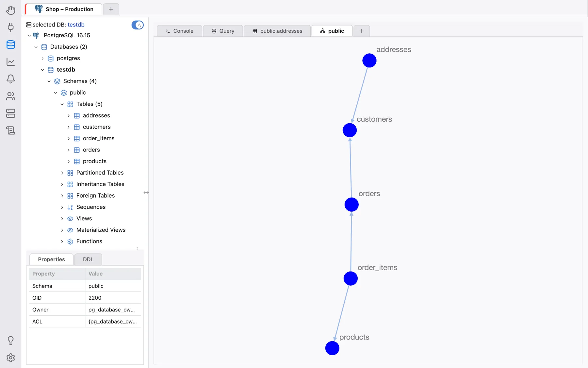Open settings gear in sidebar
588x368 pixels.
pos(10,358)
